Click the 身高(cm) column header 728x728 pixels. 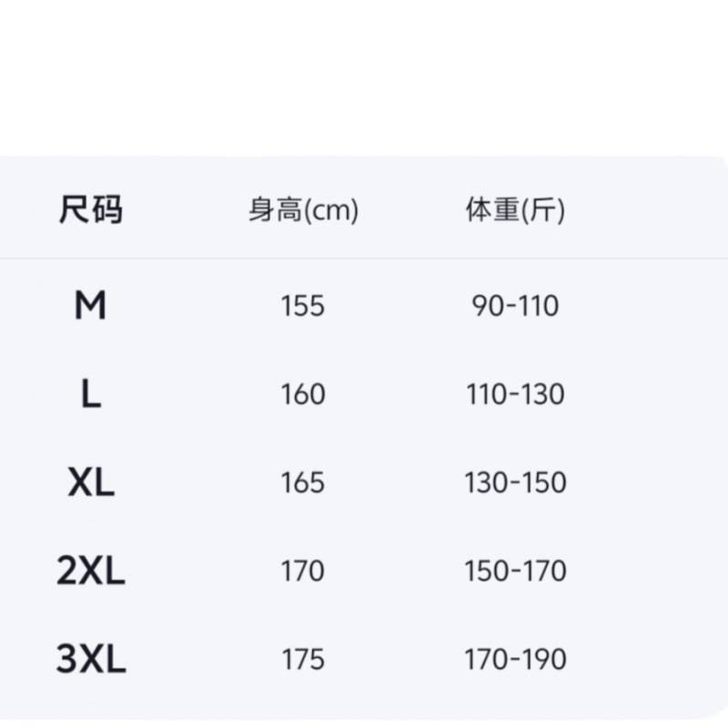tap(303, 211)
